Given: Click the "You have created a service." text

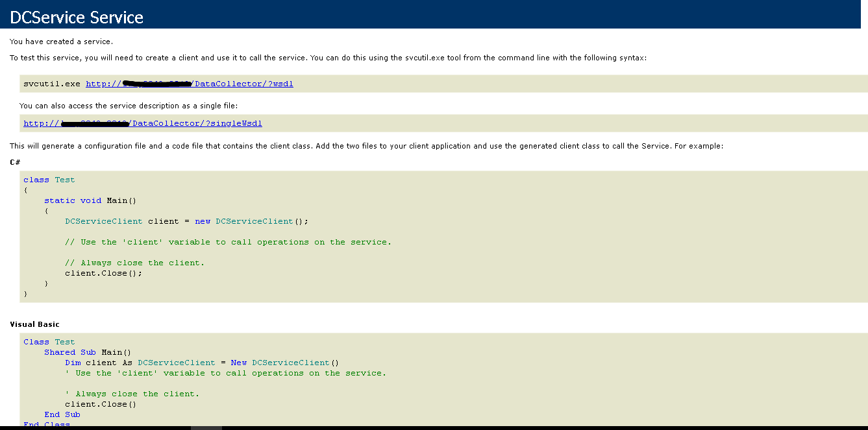Looking at the screenshot, I should (61, 42).
